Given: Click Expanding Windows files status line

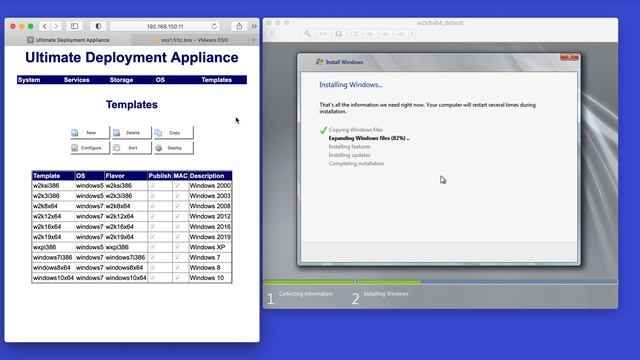Looking at the screenshot, I should coord(369,138).
